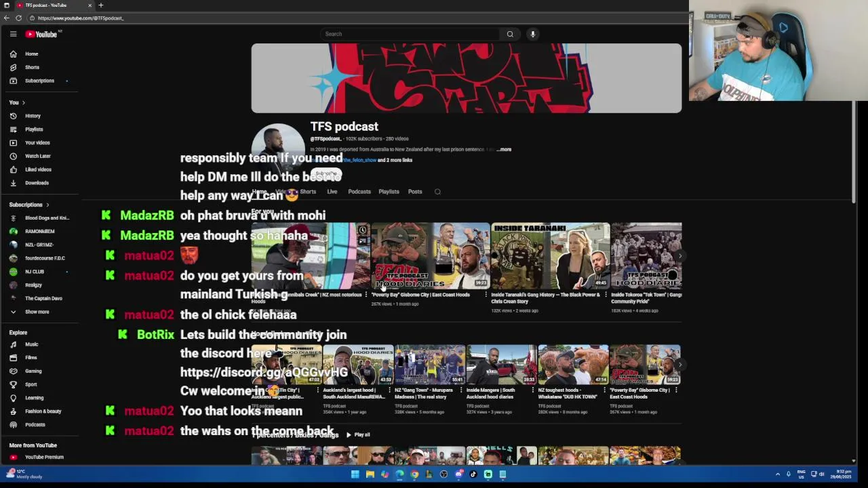Viewport: 868px width, 488px height.
Task: Switch to channel Shorts tab
Action: [308, 192]
